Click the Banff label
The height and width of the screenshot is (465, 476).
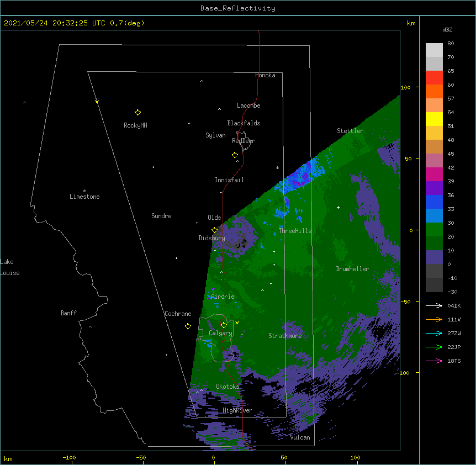68,313
